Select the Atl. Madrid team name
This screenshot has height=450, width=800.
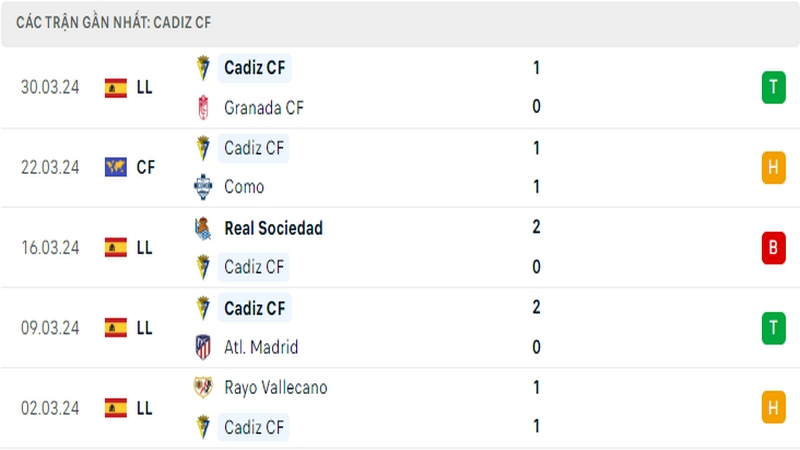click(x=261, y=347)
